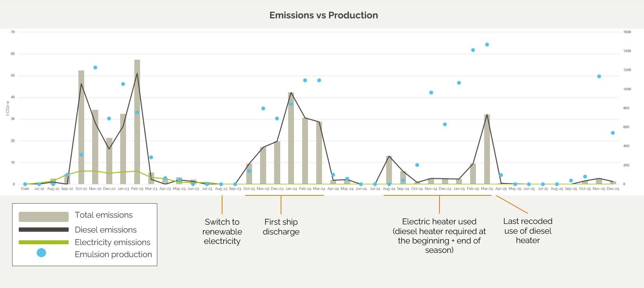This screenshot has width=644, height=288.
Task: Click the 'Switch to renewable electricity' annotation
Action: tap(222, 231)
